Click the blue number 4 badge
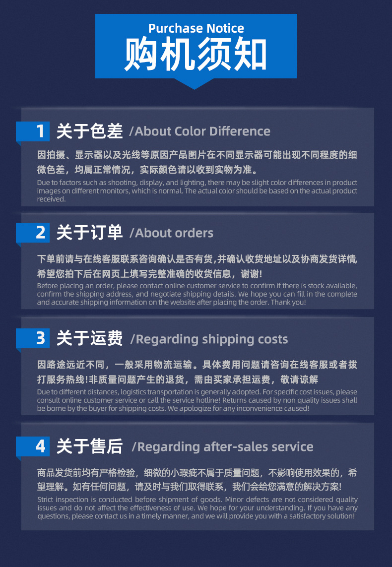Screen dimensions: 392x567 33,446
